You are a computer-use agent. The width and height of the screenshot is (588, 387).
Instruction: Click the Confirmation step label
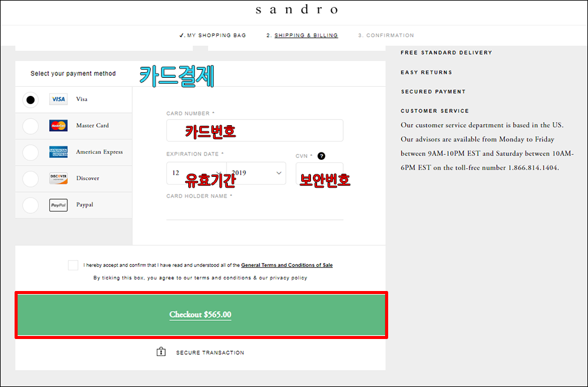pos(386,35)
